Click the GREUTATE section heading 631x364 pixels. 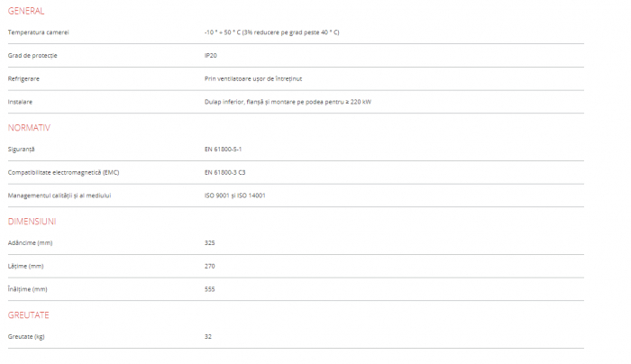point(28,315)
